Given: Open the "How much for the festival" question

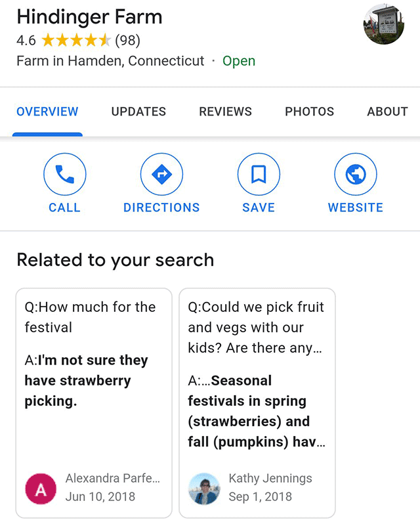Looking at the screenshot, I should click(x=90, y=317).
